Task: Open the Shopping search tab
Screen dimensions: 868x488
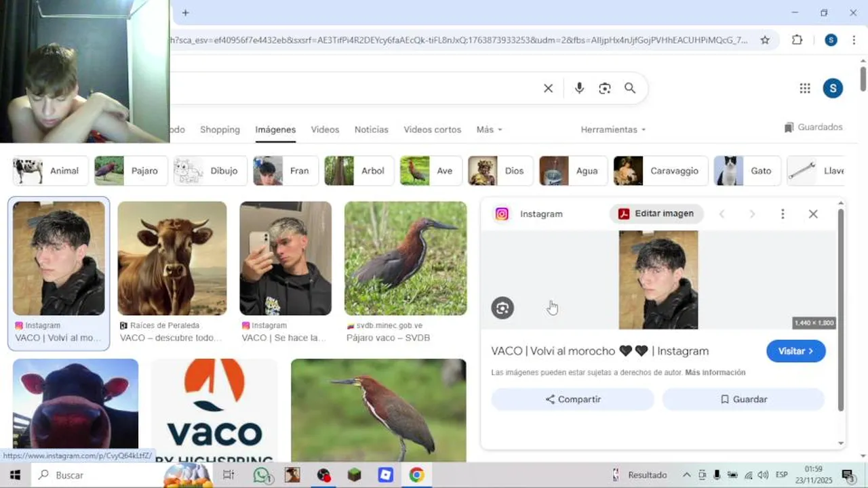Action: pos(220,129)
